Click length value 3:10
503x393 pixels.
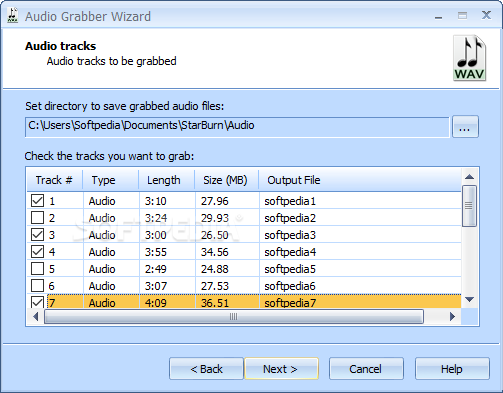(x=155, y=201)
